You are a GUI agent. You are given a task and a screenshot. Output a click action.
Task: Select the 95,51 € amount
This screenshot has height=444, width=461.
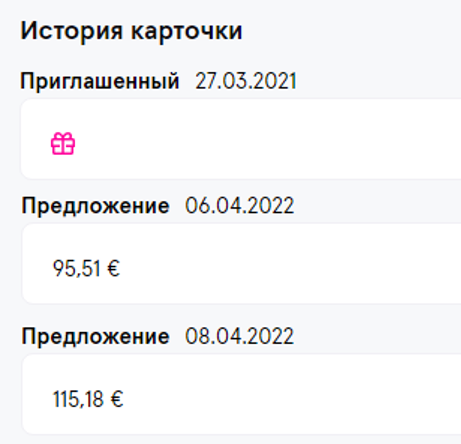86,269
